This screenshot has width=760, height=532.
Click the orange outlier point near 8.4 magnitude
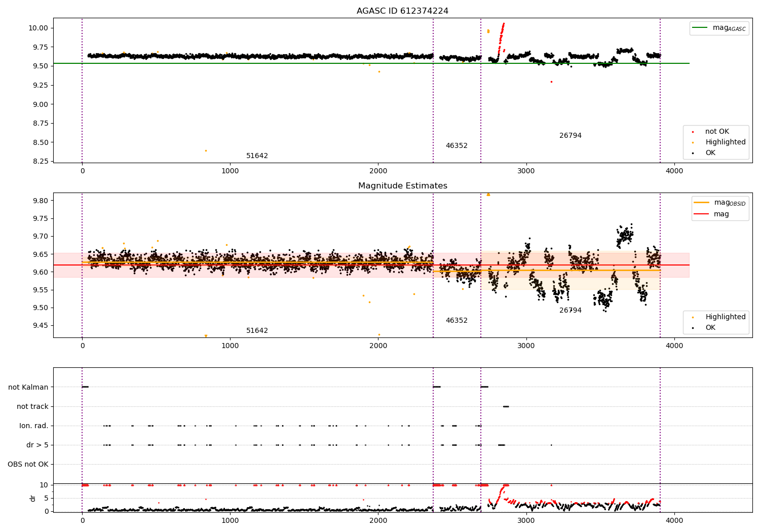206,150
